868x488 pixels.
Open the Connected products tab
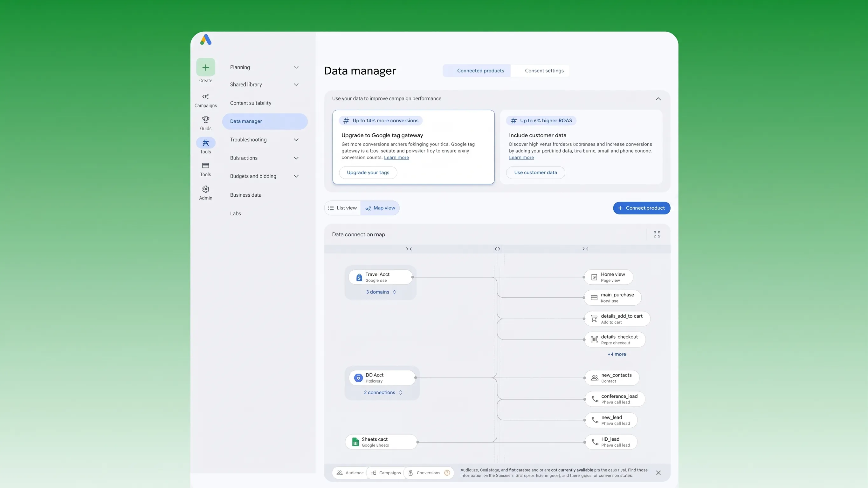pos(477,71)
